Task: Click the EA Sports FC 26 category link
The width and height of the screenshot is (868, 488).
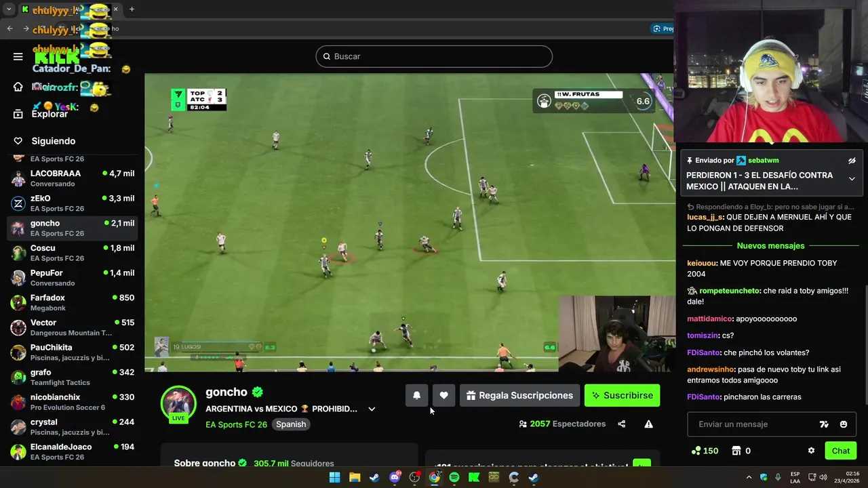Action: click(236, 424)
